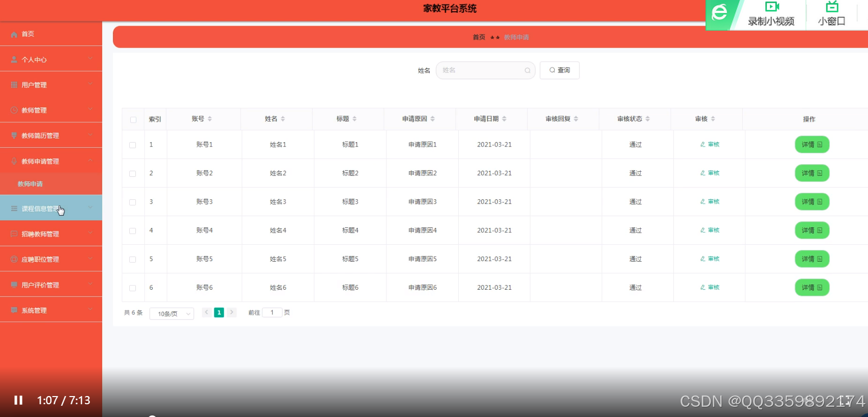
Task: Expand the 用户评价管理 menu chevron
Action: 90,284
